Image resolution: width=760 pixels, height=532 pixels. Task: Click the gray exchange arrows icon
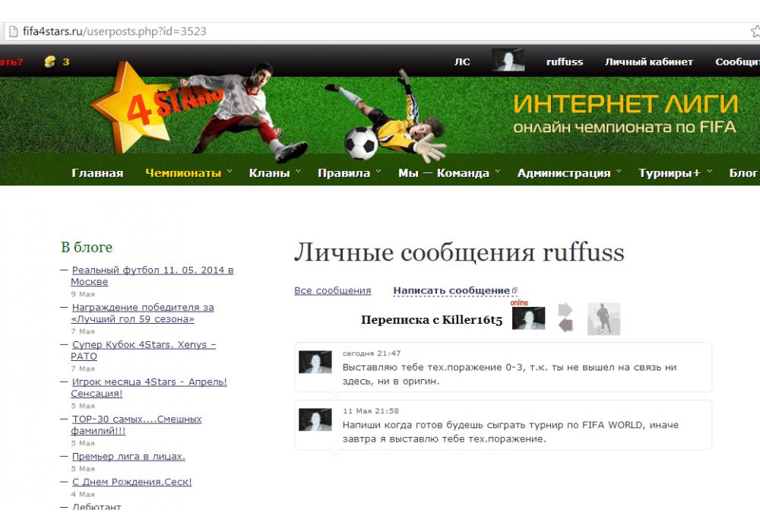click(565, 318)
